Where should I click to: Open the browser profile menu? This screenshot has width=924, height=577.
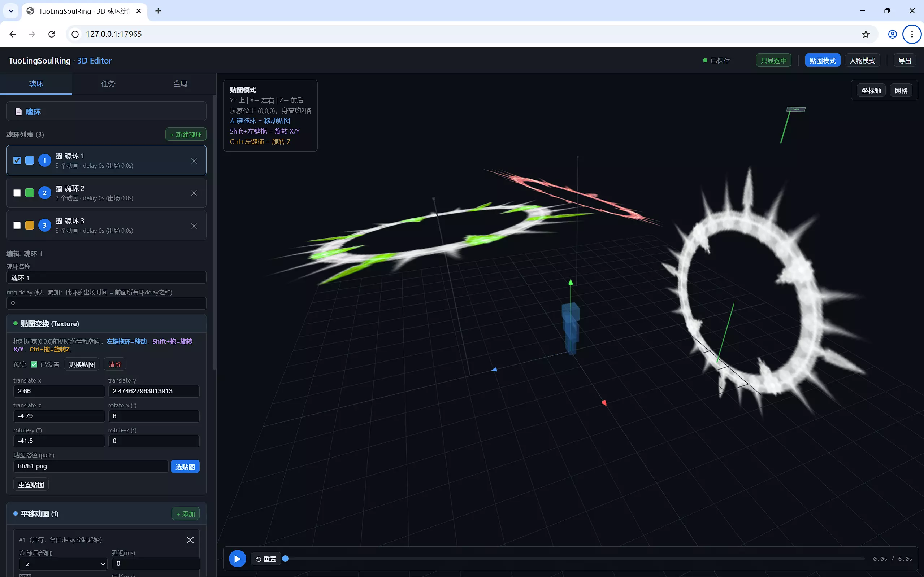[x=892, y=34]
